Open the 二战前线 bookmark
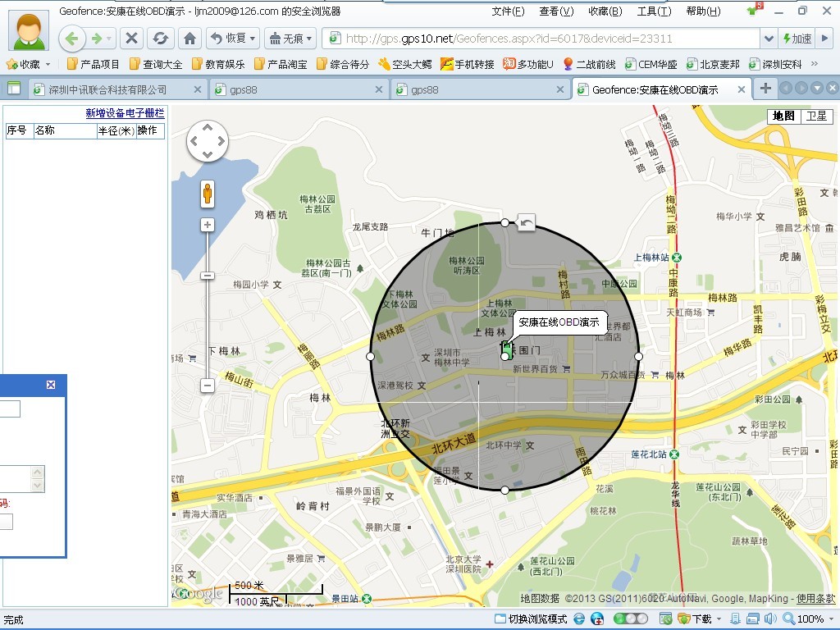This screenshot has width=840, height=630. pos(589,64)
